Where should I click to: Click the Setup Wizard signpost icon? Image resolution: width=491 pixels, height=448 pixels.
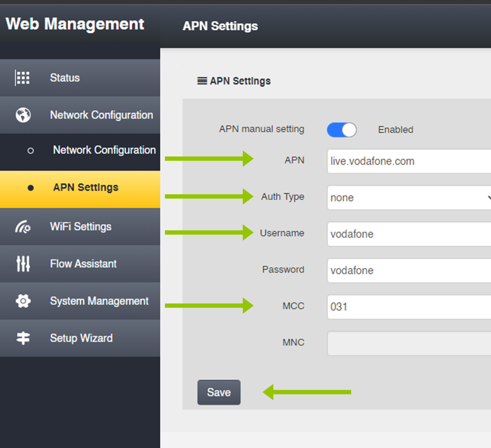click(23, 338)
